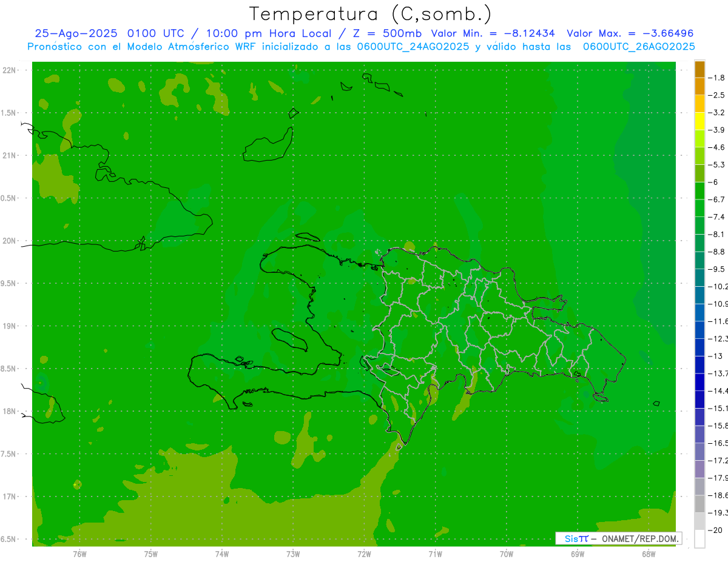Click the '19N' latitude label
Image resolution: width=728 pixels, height=562 pixels.
9,326
